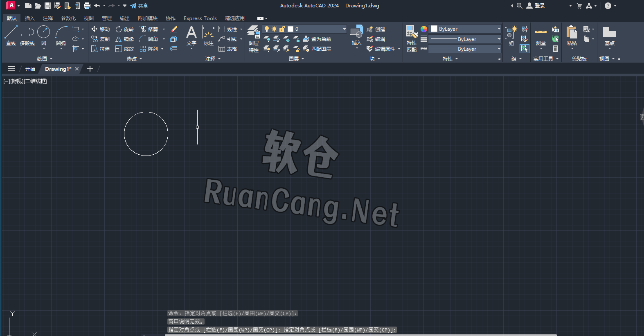Click the color wheel icon in 特性 panel

(424, 29)
